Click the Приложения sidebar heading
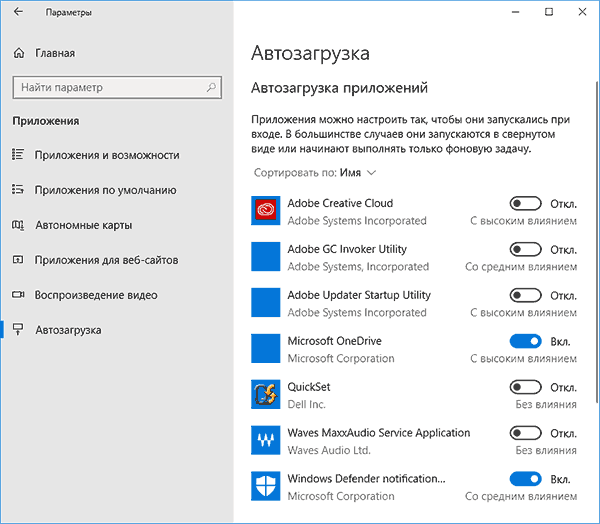Image resolution: width=600 pixels, height=524 pixels. [46, 121]
